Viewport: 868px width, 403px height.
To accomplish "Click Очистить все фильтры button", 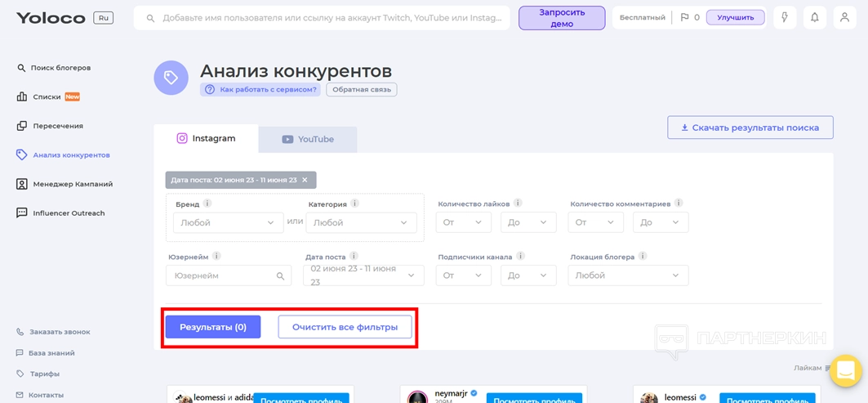I will click(345, 327).
